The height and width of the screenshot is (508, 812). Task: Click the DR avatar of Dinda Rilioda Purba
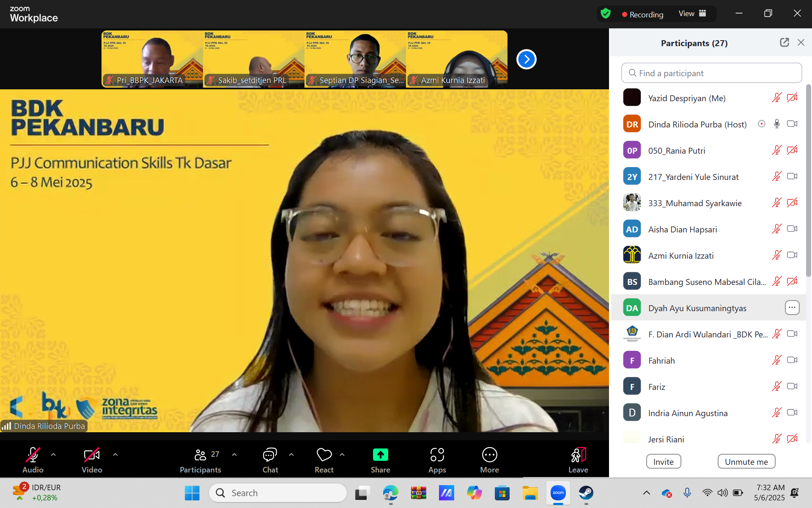(632, 124)
